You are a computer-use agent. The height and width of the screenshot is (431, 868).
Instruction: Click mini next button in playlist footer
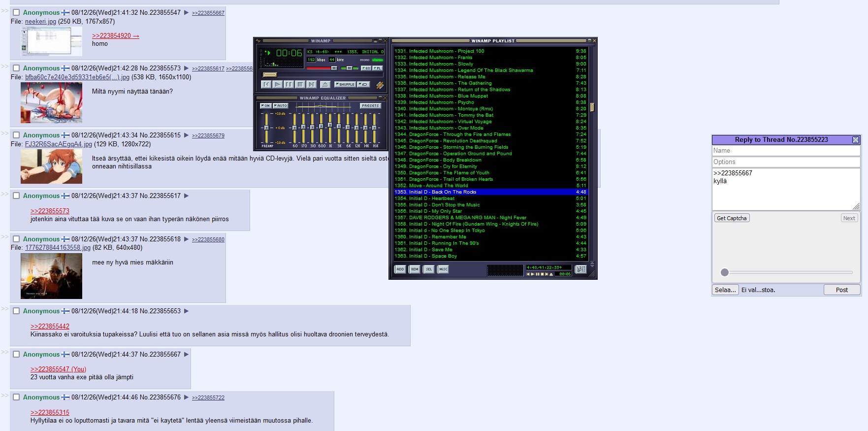[547, 274]
